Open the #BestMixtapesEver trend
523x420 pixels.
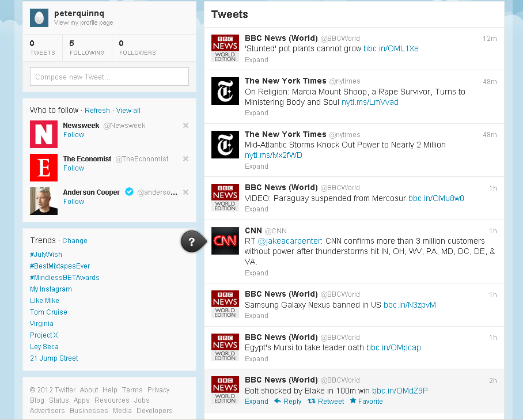tap(60, 266)
